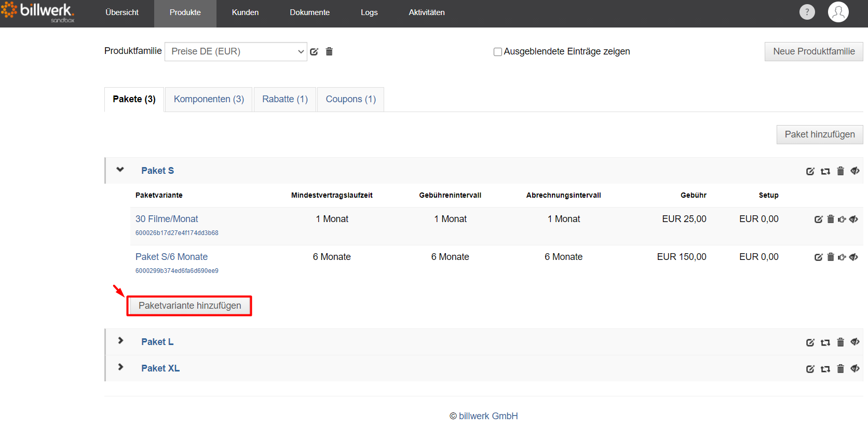This screenshot has height=427, width=868.
Task: Enable Ausgeblendete Einträge zeigen checkbox
Action: (x=498, y=52)
